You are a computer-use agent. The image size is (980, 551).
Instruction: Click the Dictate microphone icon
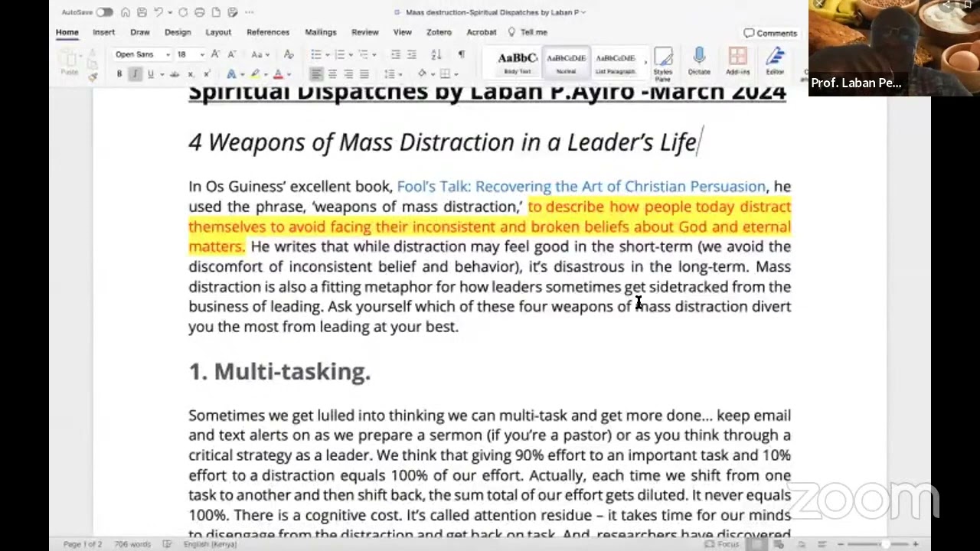tap(699, 62)
